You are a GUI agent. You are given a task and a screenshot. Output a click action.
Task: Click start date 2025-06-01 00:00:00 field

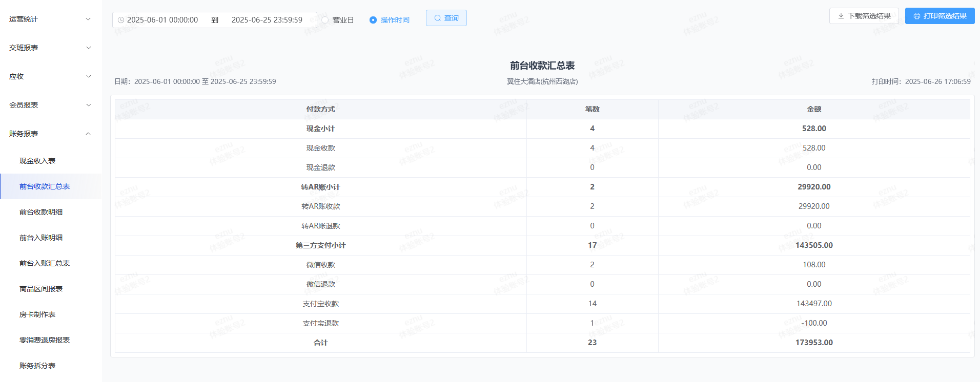(162, 20)
